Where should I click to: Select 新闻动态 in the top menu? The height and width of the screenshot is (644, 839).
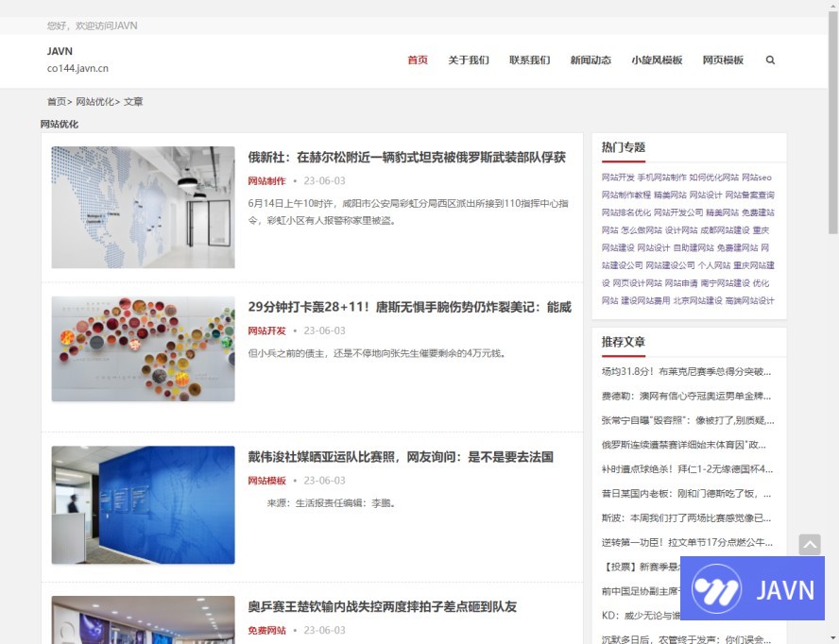pos(591,59)
